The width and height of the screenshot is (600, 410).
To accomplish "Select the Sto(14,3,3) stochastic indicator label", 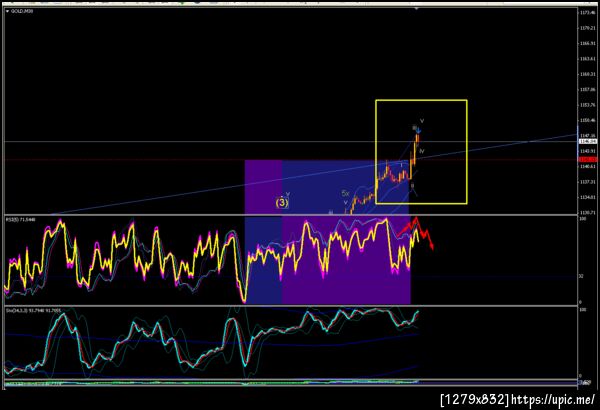I will pos(33,311).
